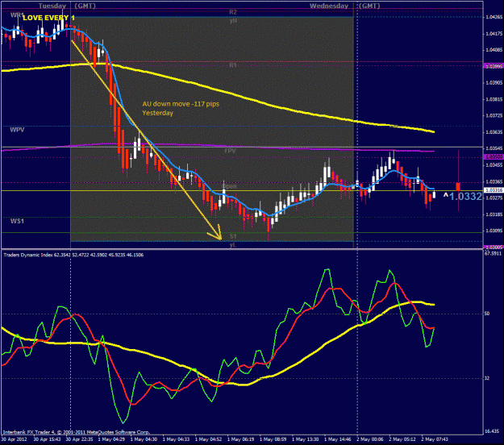The height and width of the screenshot is (445, 504).
Task: Select 'AU down move -117 pips' annotation
Action: [x=181, y=104]
